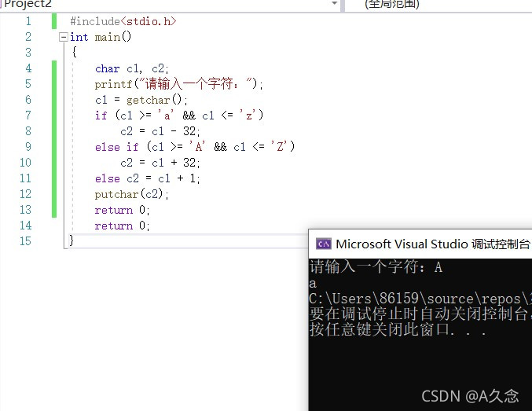Click the lowercase 'if' condition line
The image size is (532, 411).
[179, 116]
